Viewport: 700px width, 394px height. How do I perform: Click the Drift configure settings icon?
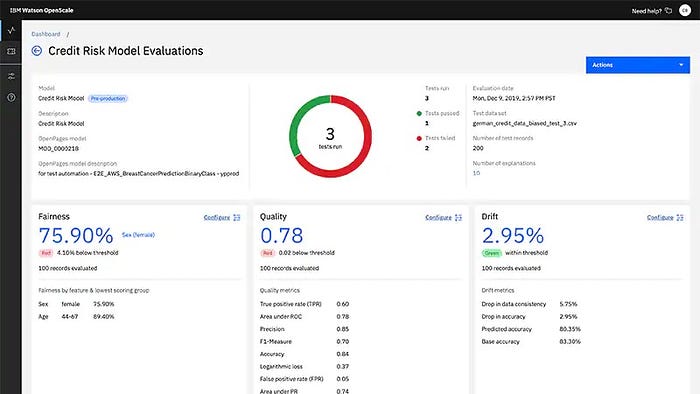(680, 218)
